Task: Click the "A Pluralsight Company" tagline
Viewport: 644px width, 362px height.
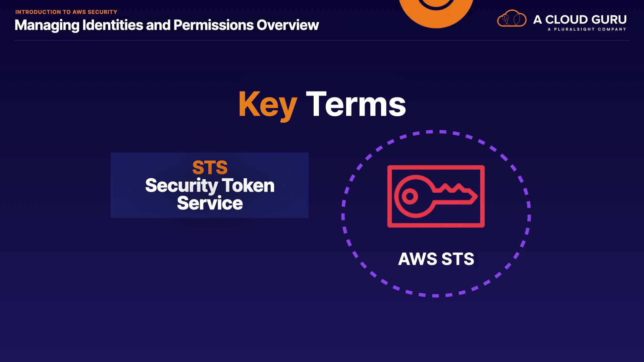Action: pos(587,29)
